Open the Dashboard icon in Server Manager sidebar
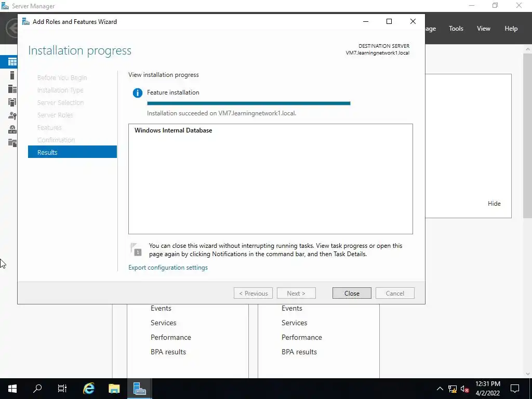This screenshot has width=532, height=399. pos(12,62)
